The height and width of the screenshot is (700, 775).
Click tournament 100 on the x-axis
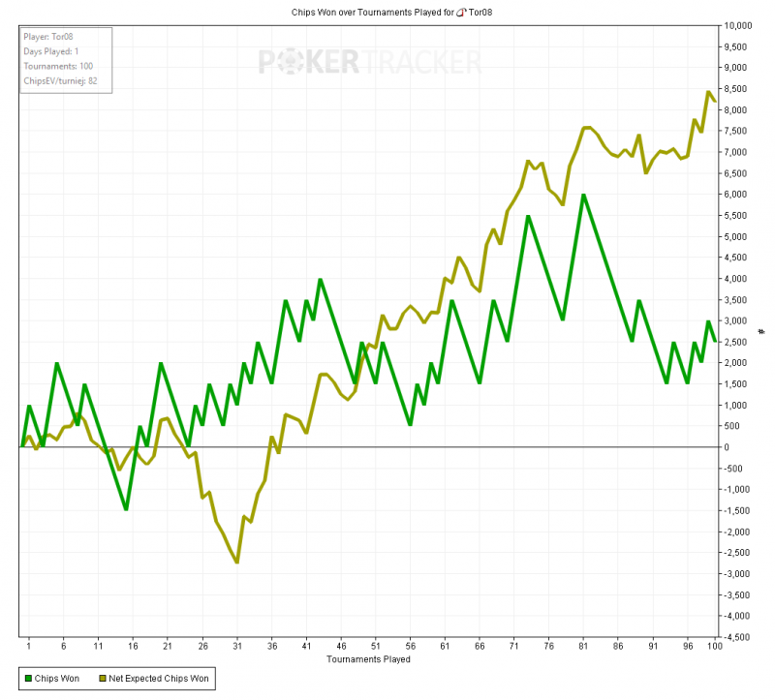coord(715,646)
